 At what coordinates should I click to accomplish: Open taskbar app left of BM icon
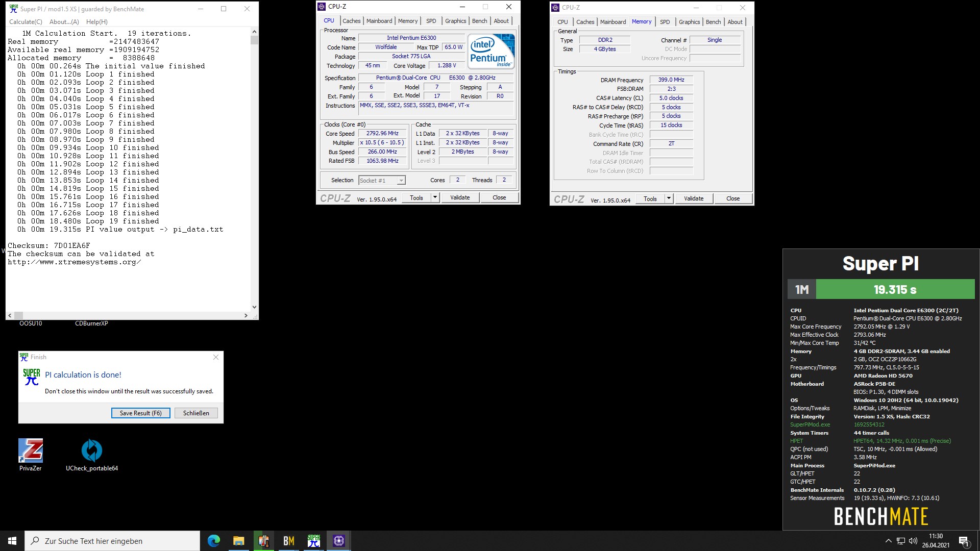tap(263, 541)
